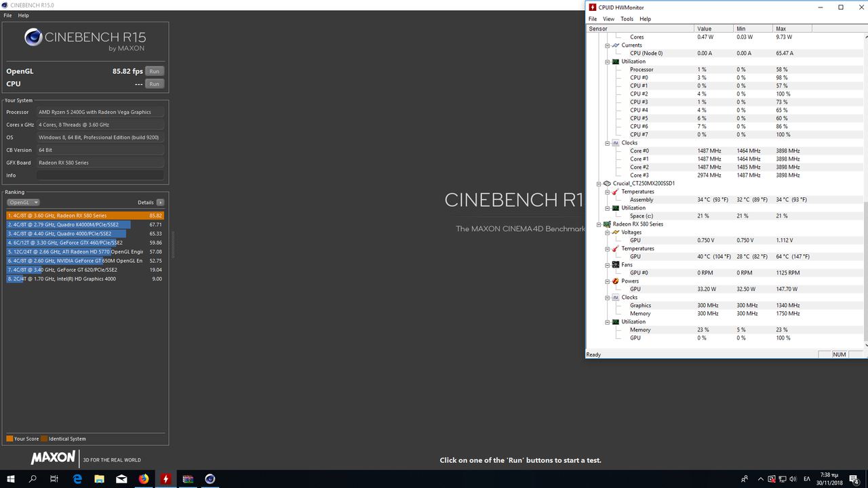868x488 pixels.
Task: Open the WinRAR taskbar icon
Action: coord(188,479)
